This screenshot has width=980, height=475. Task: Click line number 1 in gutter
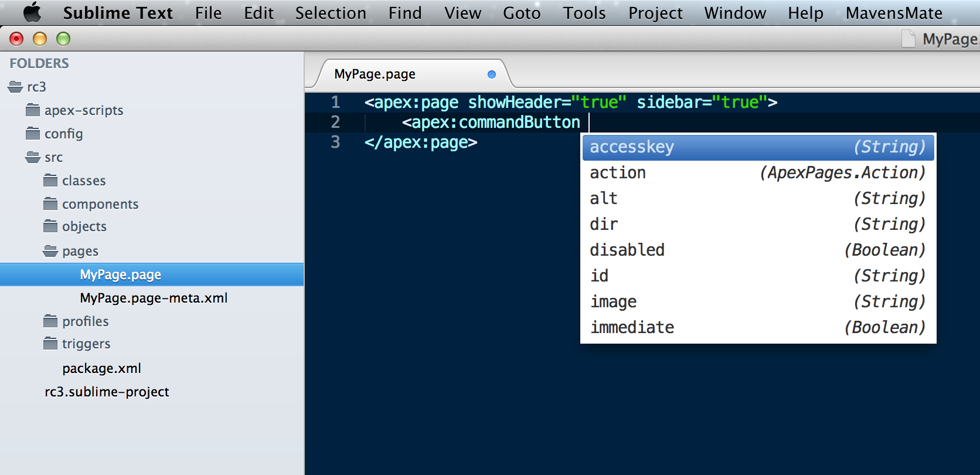click(335, 103)
